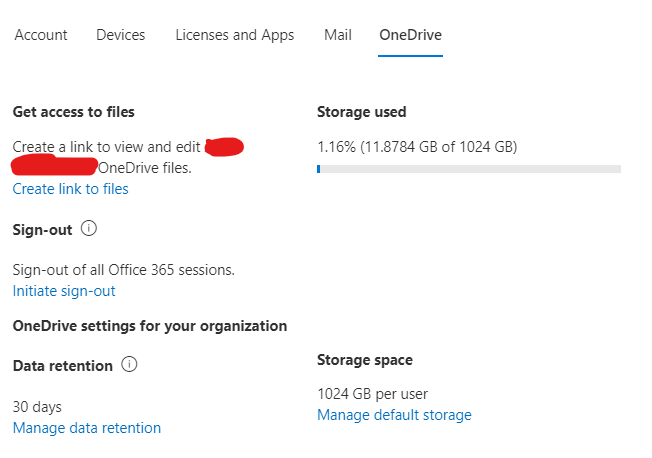Open Manage data retention link

coord(87,428)
